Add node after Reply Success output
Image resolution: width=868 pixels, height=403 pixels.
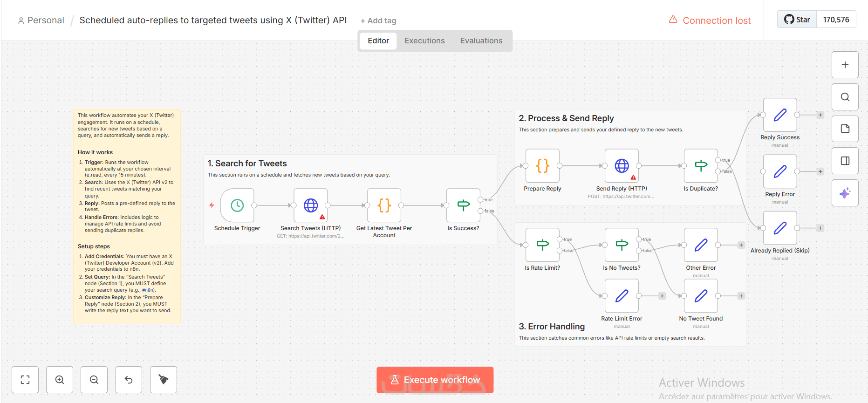tap(820, 115)
